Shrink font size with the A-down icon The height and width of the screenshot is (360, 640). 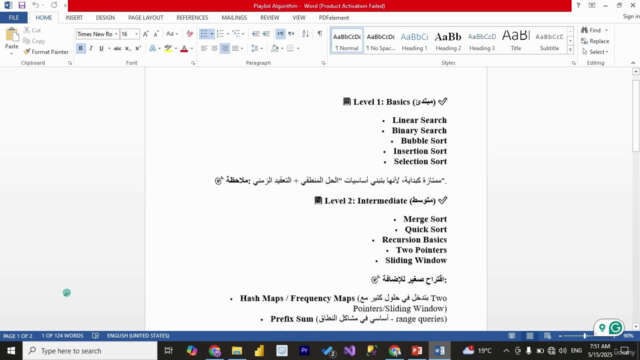click(x=156, y=34)
